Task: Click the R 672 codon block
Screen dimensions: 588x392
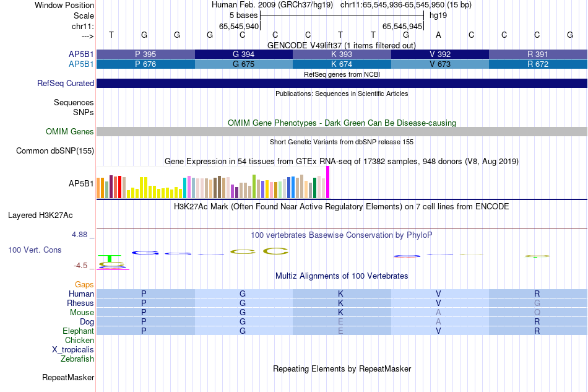Action: pyautogui.click(x=538, y=64)
